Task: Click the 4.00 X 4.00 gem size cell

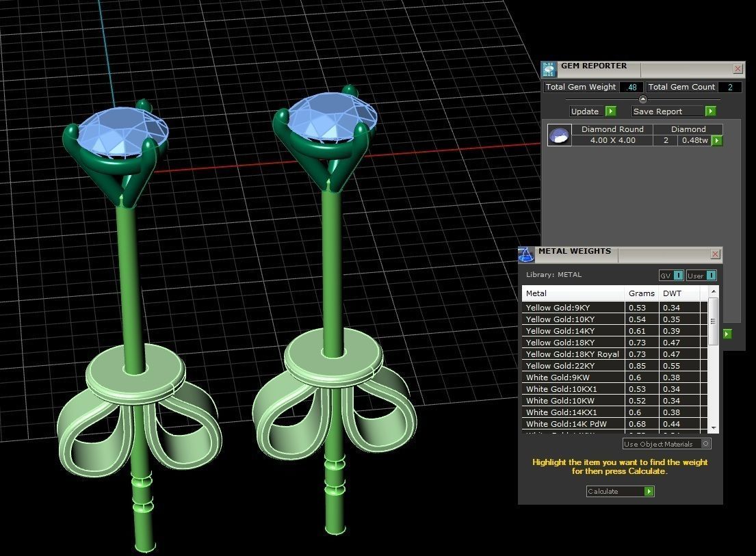Action: tap(612, 140)
